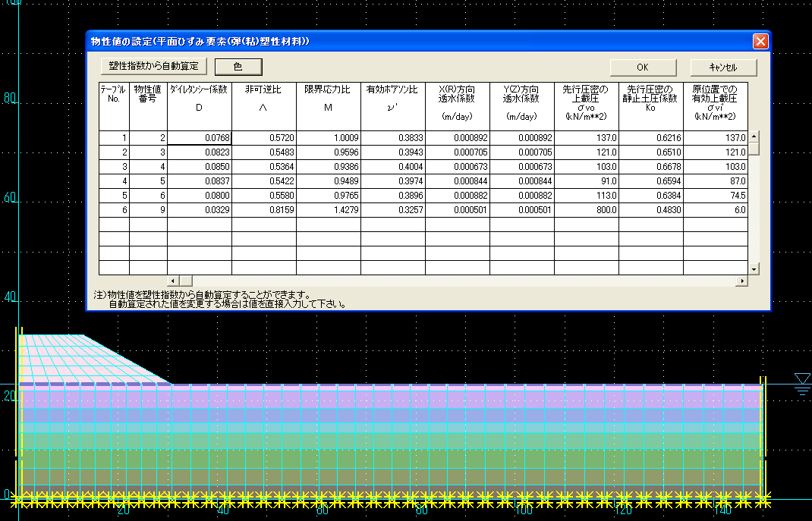
Task: Click the OK button
Action: (x=642, y=67)
